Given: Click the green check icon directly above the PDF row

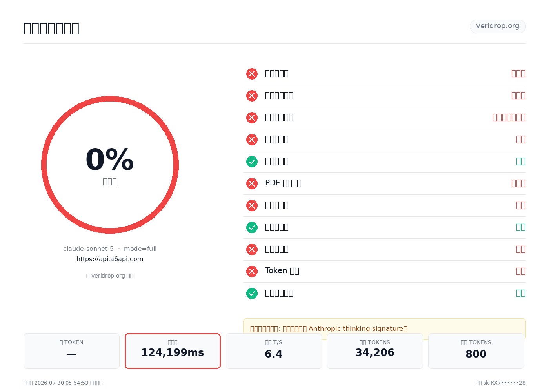Looking at the screenshot, I should pos(252,162).
